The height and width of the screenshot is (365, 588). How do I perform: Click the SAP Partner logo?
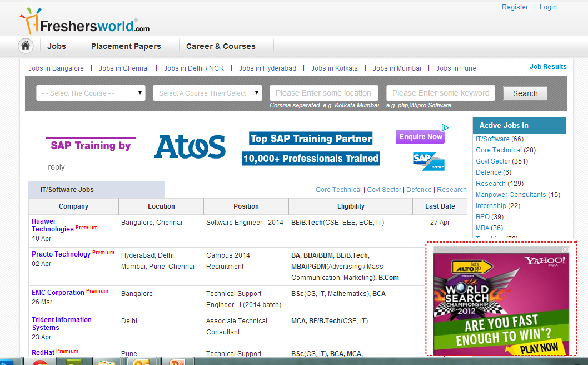click(x=428, y=161)
